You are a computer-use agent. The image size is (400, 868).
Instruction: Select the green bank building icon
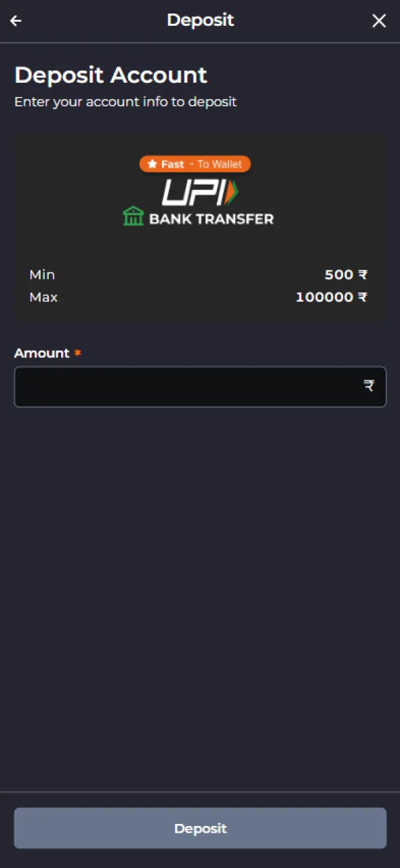[133, 216]
